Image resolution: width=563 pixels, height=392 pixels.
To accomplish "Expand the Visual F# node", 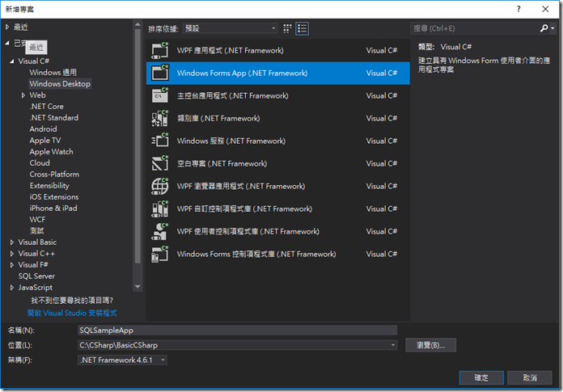I will [12, 265].
